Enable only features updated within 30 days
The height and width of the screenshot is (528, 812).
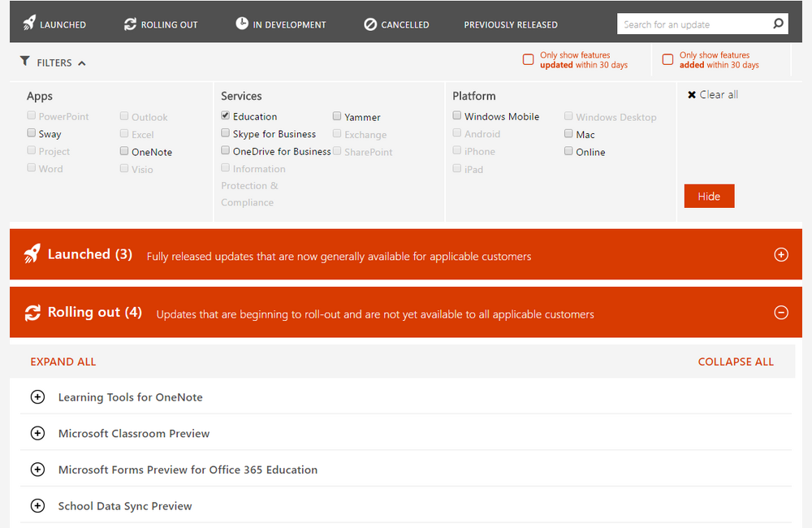click(528, 59)
